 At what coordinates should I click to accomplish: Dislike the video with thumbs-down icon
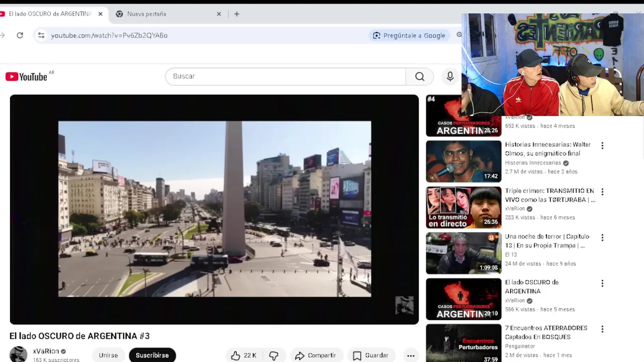(x=274, y=355)
